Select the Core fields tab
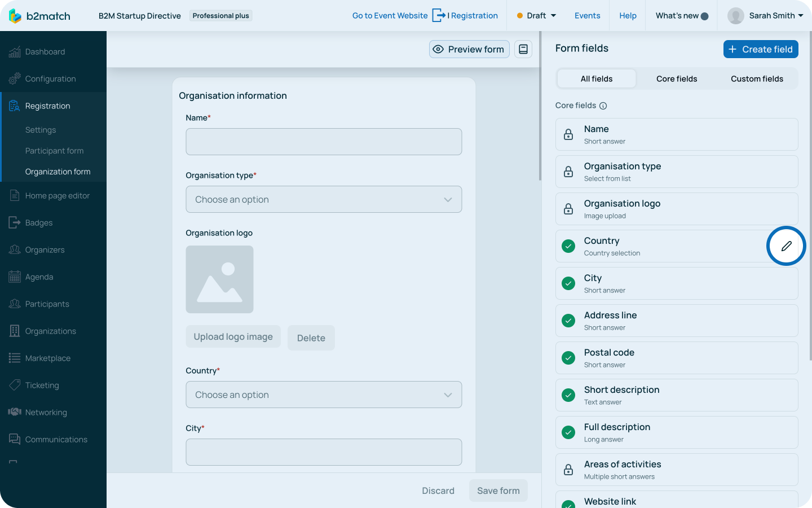Screen dimensions: 812x508 pyautogui.click(x=677, y=78)
